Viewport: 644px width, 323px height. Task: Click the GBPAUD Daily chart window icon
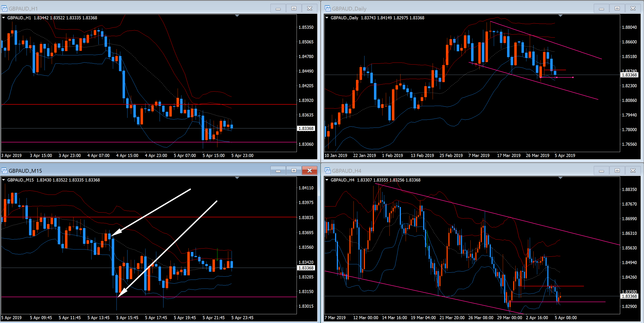pyautogui.click(x=327, y=9)
